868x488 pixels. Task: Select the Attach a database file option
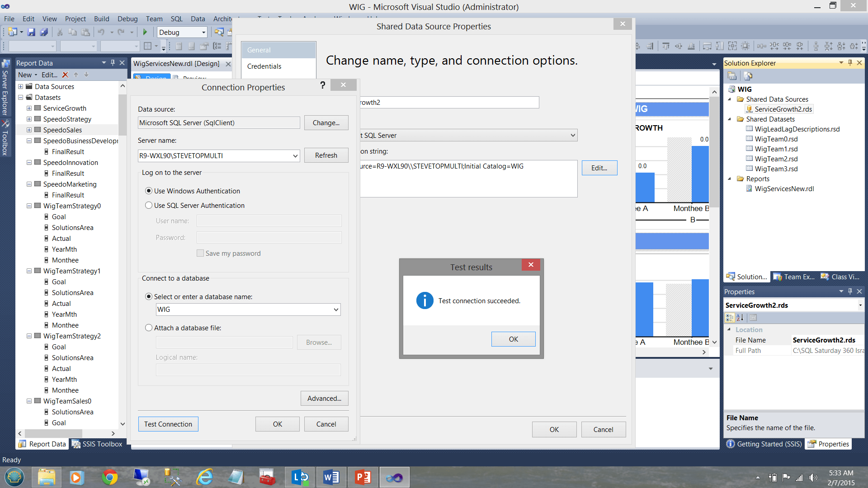tap(149, 328)
